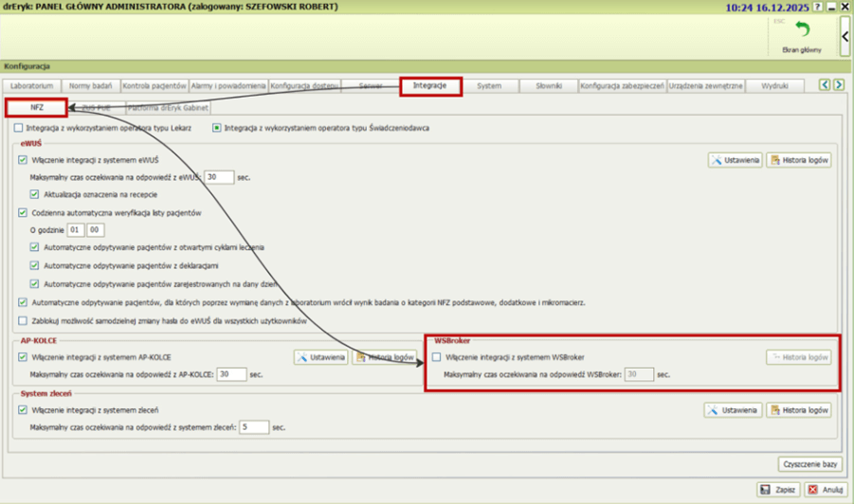Viewport: 854px width, 504px height.
Task: Select Lekarz operator type integration option
Action: [x=19, y=127]
